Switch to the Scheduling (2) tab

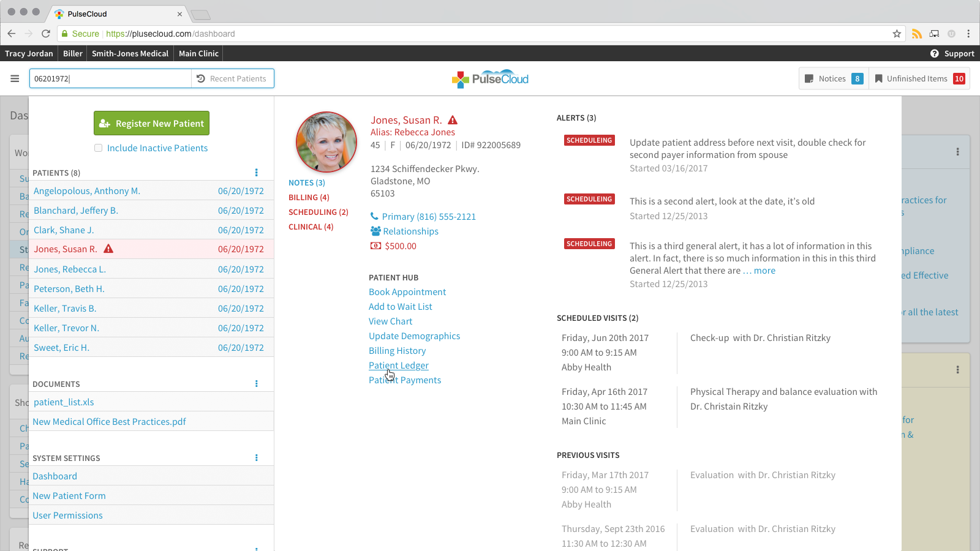click(318, 212)
